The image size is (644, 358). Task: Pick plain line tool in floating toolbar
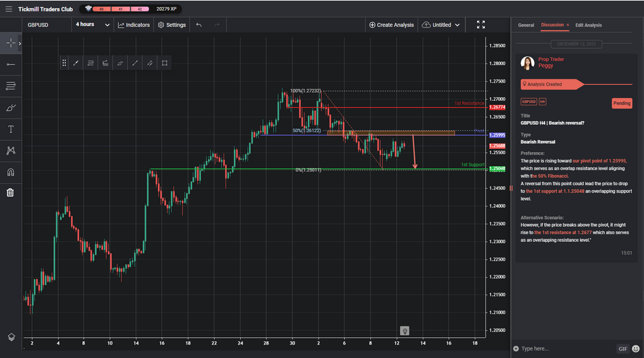(x=135, y=63)
